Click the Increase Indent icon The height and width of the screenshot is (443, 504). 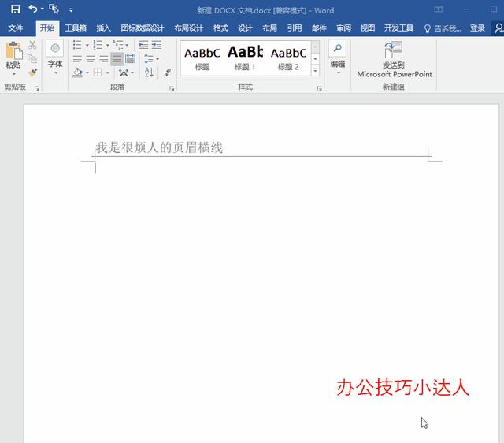[157, 45]
